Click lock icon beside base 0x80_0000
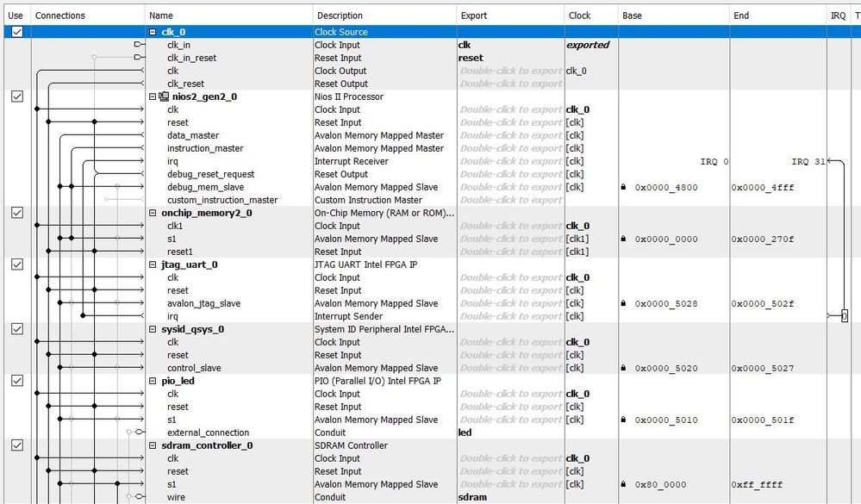The image size is (861, 504). pos(623,484)
